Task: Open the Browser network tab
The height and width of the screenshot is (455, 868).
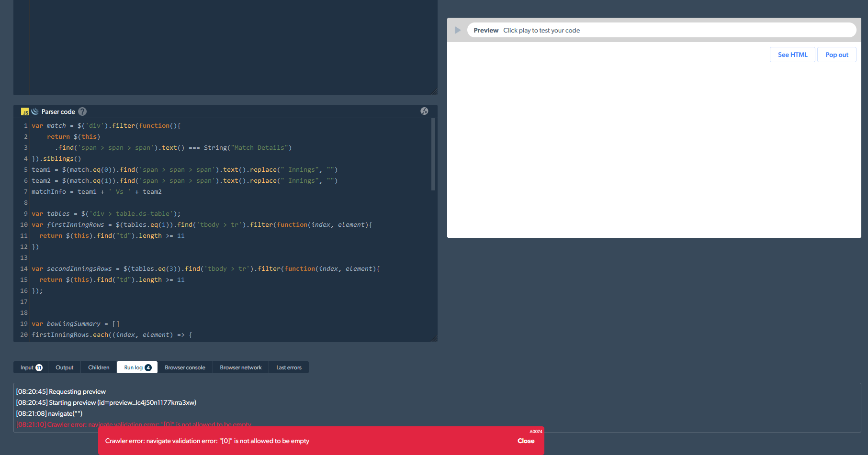Action: tap(241, 367)
